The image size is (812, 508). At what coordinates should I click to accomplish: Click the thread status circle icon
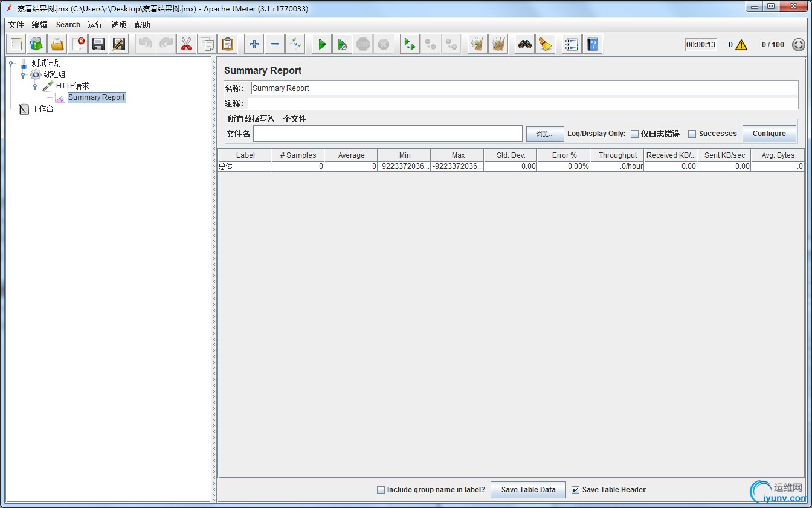pyautogui.click(x=799, y=45)
